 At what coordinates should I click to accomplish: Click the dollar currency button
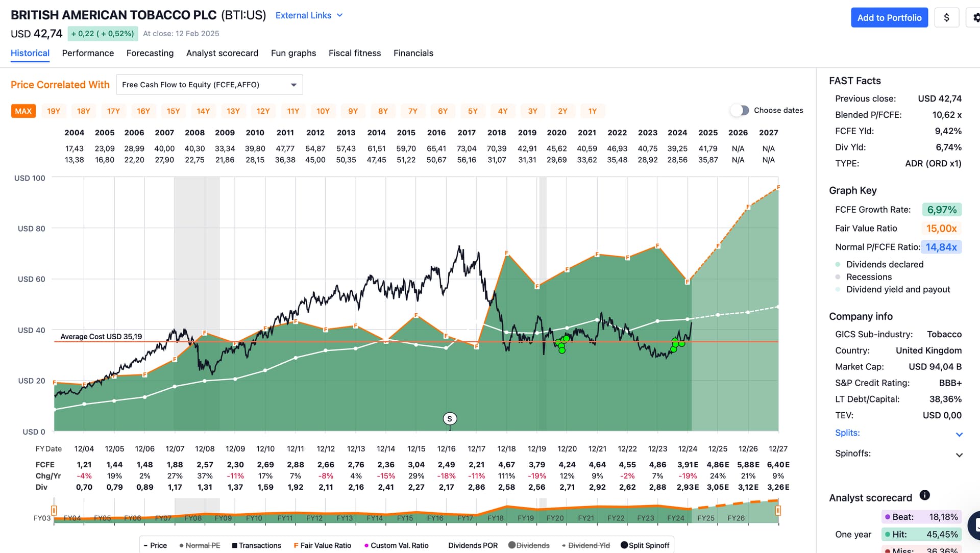pyautogui.click(x=946, y=18)
